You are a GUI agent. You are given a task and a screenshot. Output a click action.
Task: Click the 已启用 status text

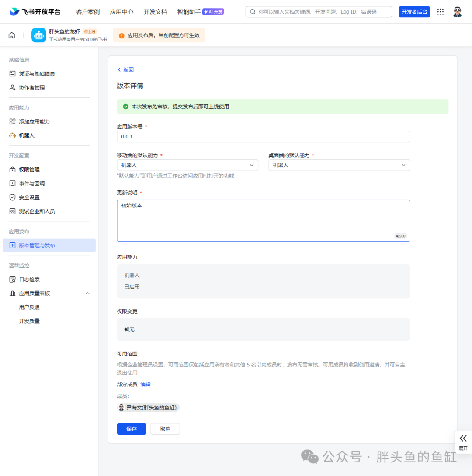coord(132,286)
